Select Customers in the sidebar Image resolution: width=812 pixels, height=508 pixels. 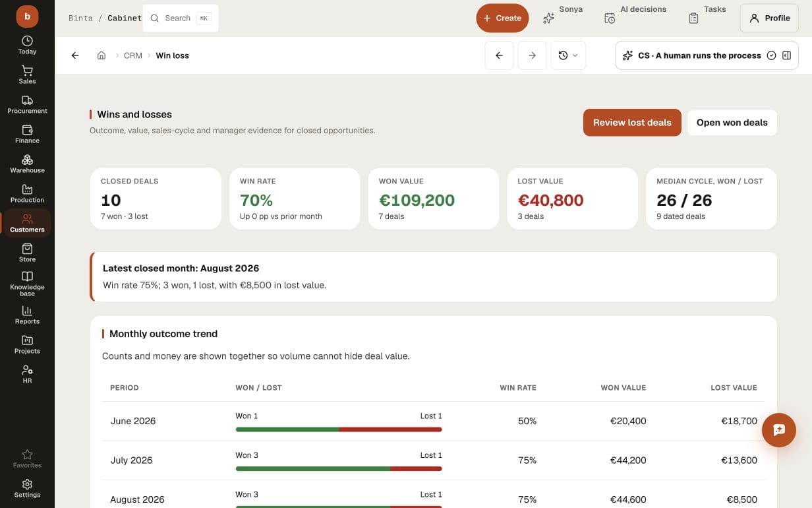(27, 223)
